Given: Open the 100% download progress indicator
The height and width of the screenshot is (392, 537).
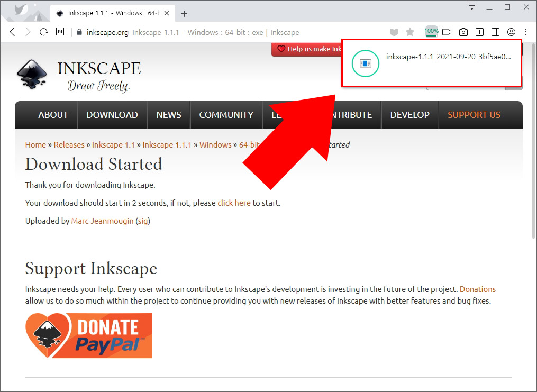Looking at the screenshot, I should [432, 32].
